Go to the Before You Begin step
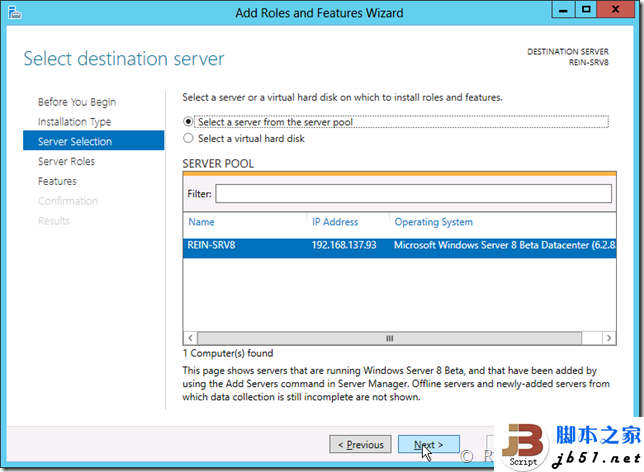The width and height of the screenshot is (644, 472). tap(77, 102)
